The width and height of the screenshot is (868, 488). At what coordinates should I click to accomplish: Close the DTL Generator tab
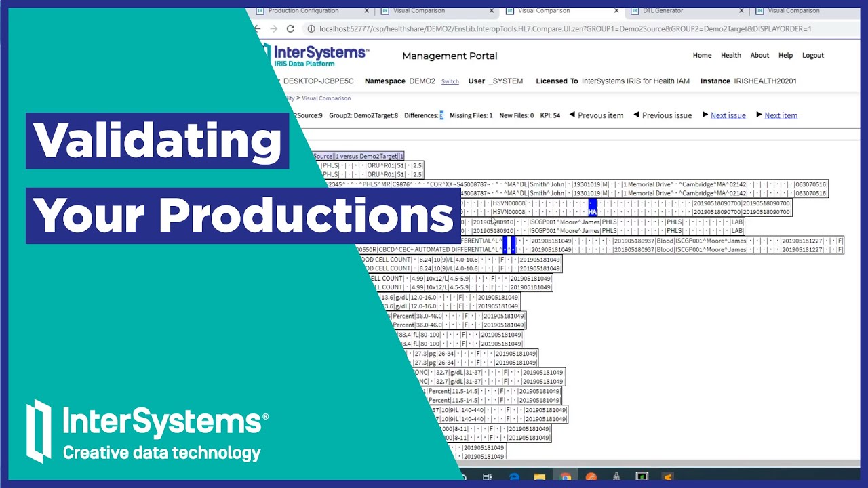(x=742, y=11)
